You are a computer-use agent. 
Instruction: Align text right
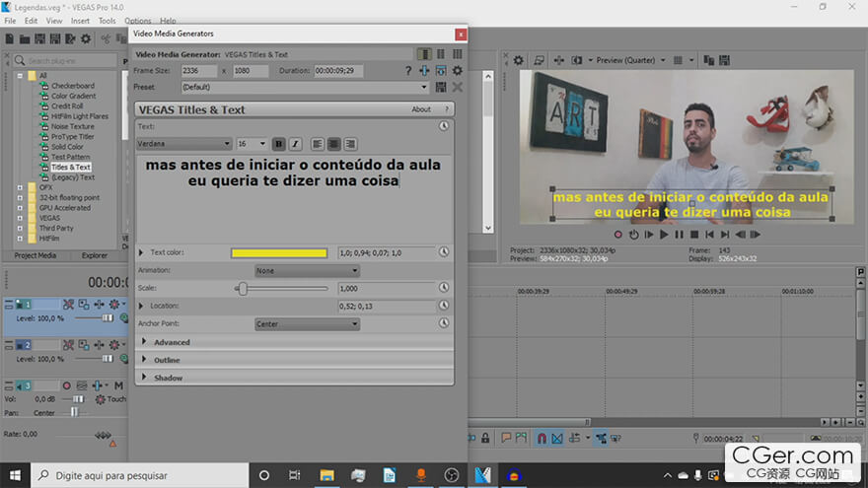(350, 144)
